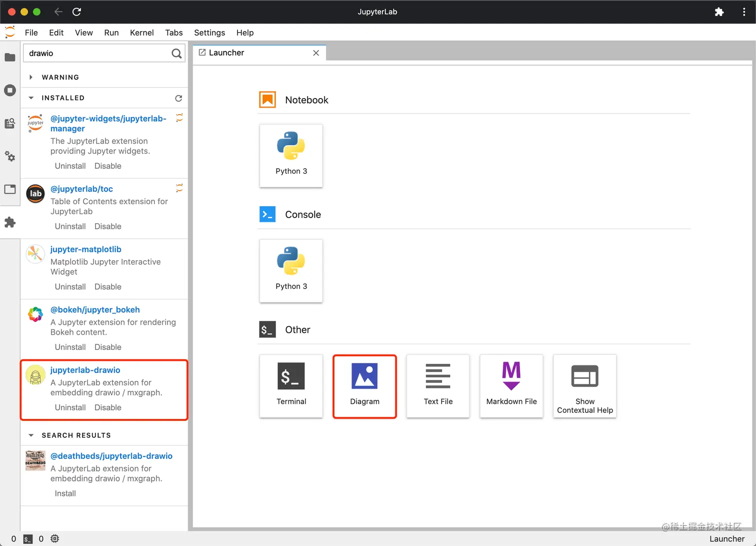The width and height of the screenshot is (756, 546).
Task: Click the search magnifier icon in extension search
Action: point(176,53)
